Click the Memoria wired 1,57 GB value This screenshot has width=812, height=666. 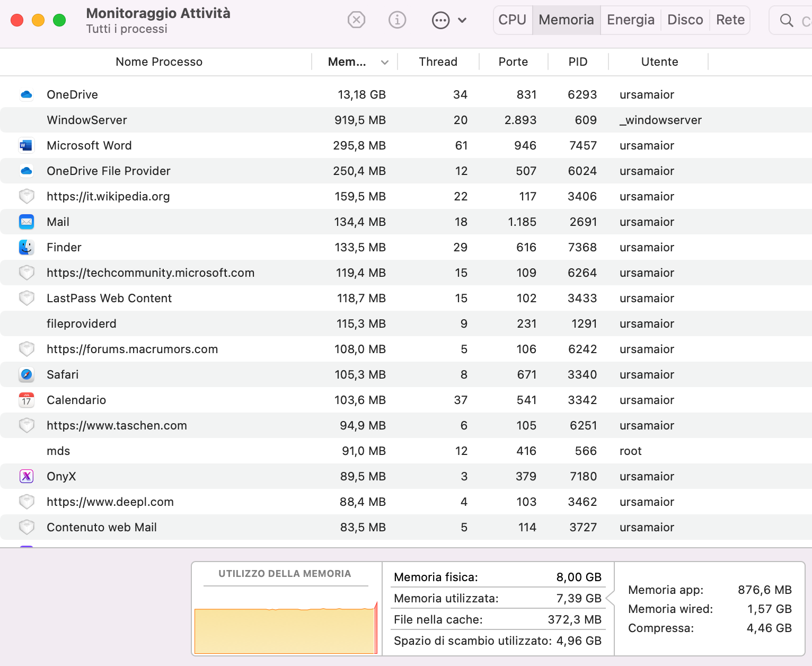(x=769, y=609)
